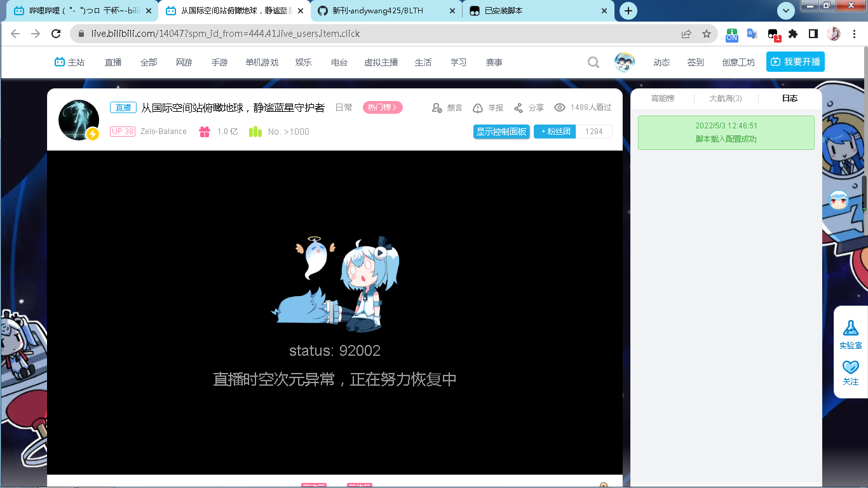Click the 实验室 flask icon
Screen dimensions: 868x488
click(x=851, y=328)
